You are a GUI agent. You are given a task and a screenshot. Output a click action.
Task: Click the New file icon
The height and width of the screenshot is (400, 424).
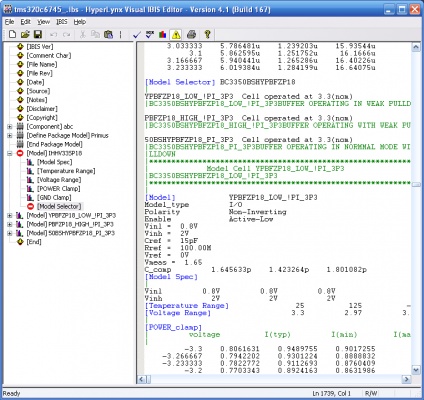point(12,34)
